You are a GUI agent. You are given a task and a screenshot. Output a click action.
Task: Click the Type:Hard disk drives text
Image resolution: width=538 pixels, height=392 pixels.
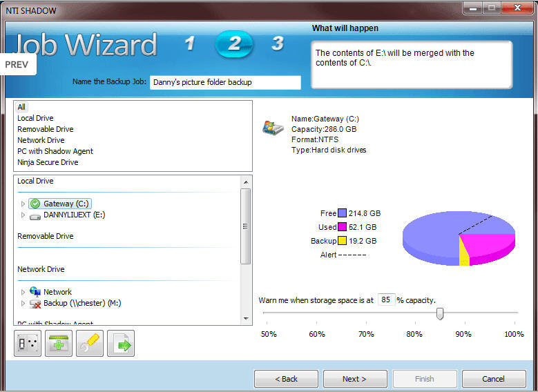click(329, 150)
